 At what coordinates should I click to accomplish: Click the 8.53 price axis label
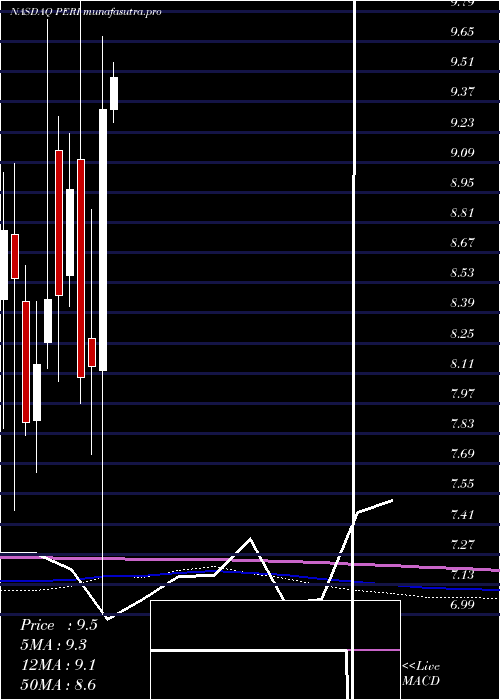pos(462,273)
